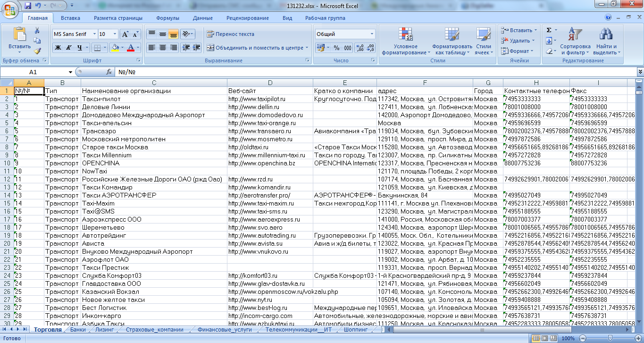The height and width of the screenshot is (343, 644).
Task: Open the Разметка страницы tab
Action: pyautogui.click(x=118, y=18)
